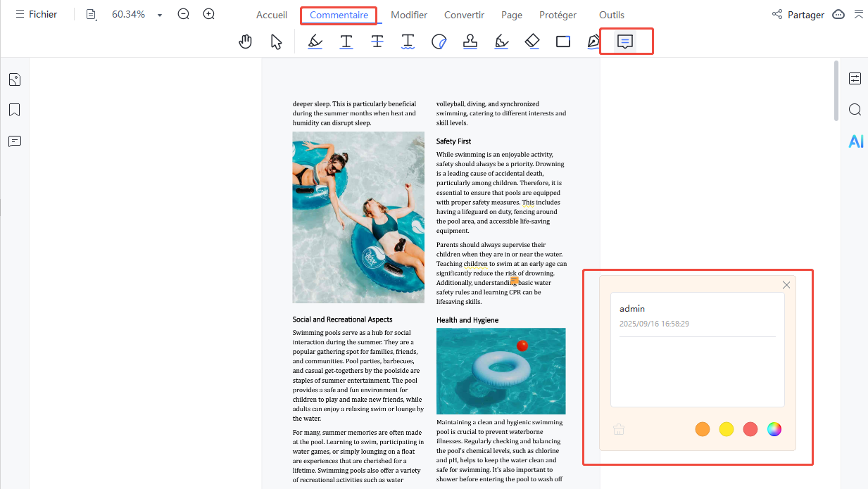
Task: Select the Hand pan tool
Action: point(245,42)
